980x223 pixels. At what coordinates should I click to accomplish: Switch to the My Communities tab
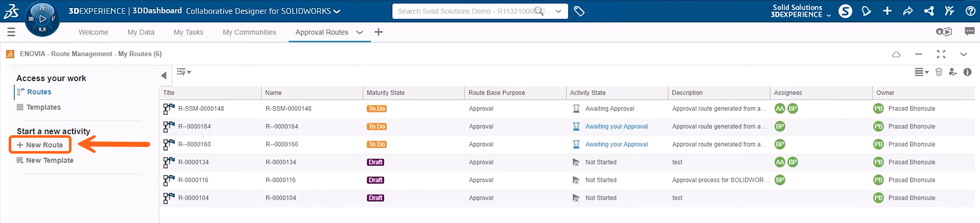coord(249,32)
